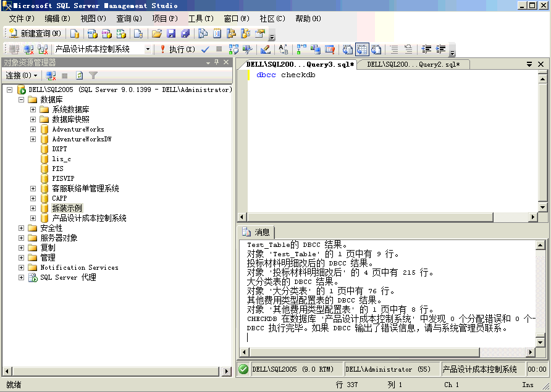Switch output to Results to File
The image size is (551, 392).
376,49
